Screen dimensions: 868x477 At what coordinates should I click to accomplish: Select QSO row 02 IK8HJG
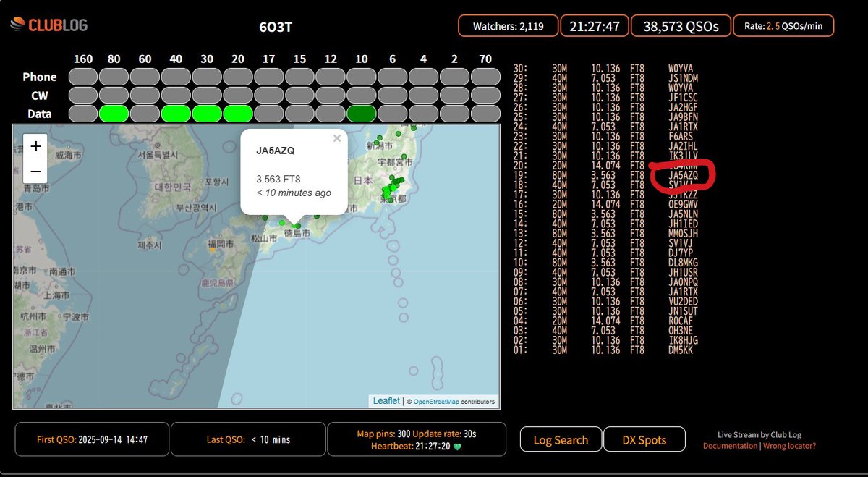click(x=606, y=340)
